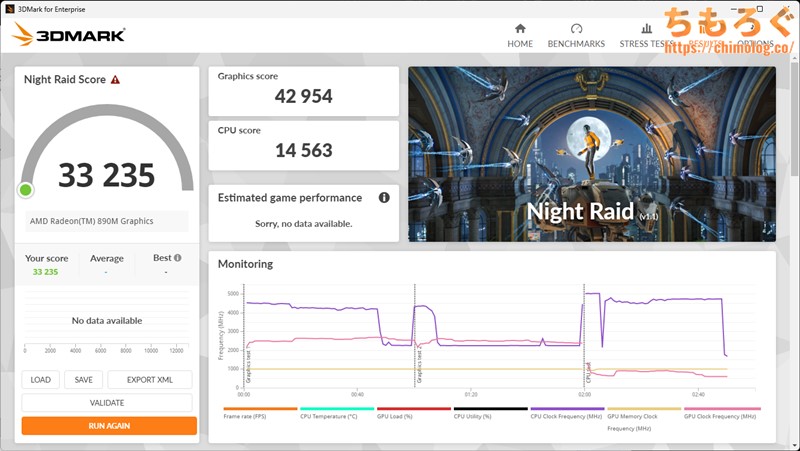800x451 pixels.
Task: Toggle Frame rate (FPS) legend series
Action: 260,416
